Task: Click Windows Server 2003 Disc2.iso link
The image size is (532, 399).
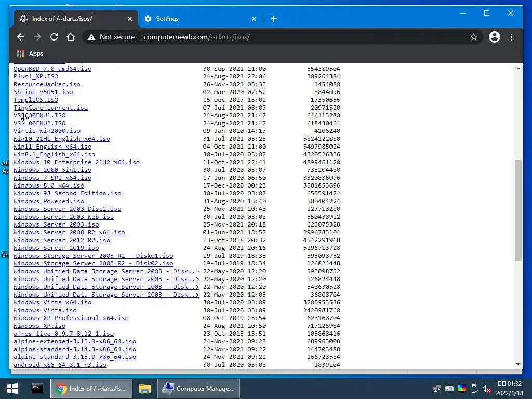Action: click(67, 209)
